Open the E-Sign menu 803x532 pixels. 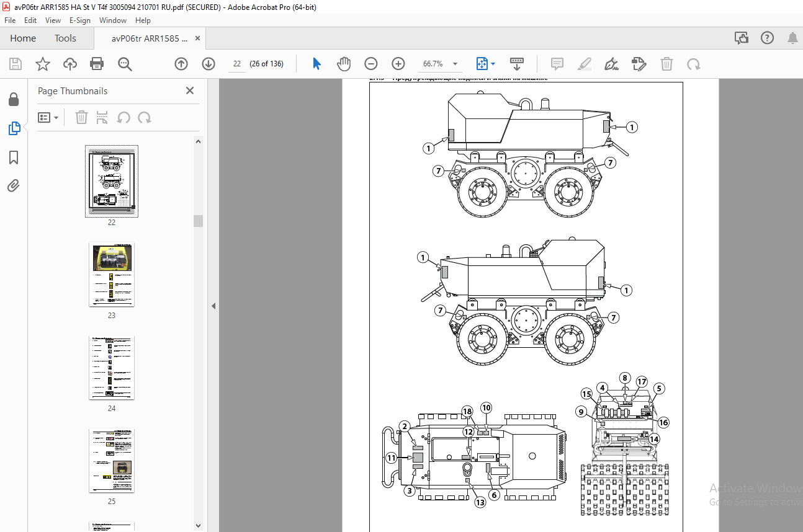click(x=79, y=20)
